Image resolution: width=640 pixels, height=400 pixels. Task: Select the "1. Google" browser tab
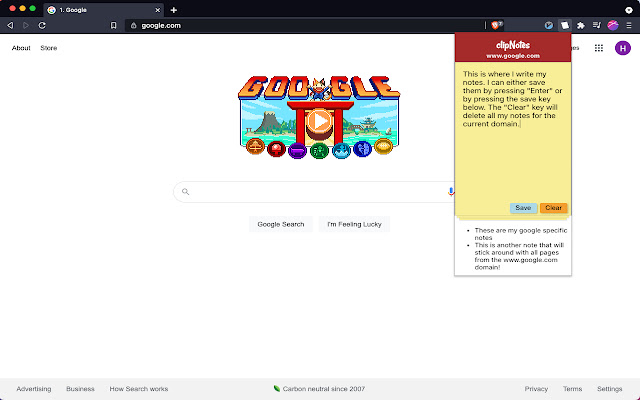coord(104,10)
